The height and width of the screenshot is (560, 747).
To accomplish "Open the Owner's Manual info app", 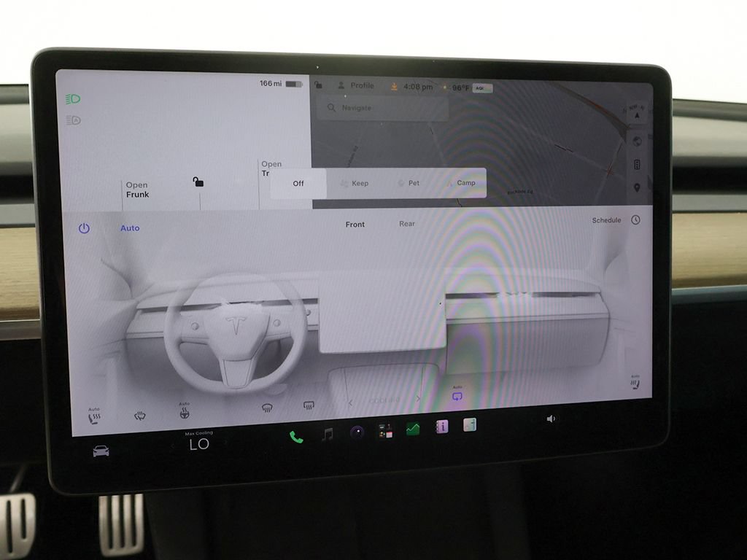I will pyautogui.click(x=441, y=427).
